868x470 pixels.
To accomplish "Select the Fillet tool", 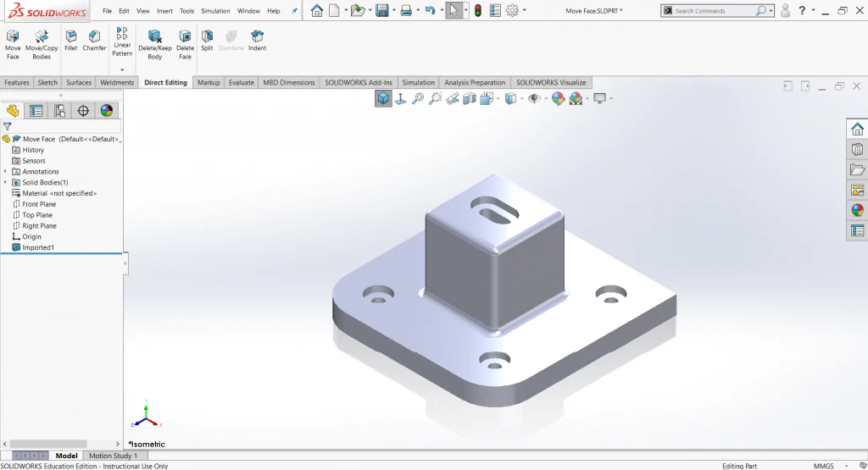I will point(71,41).
